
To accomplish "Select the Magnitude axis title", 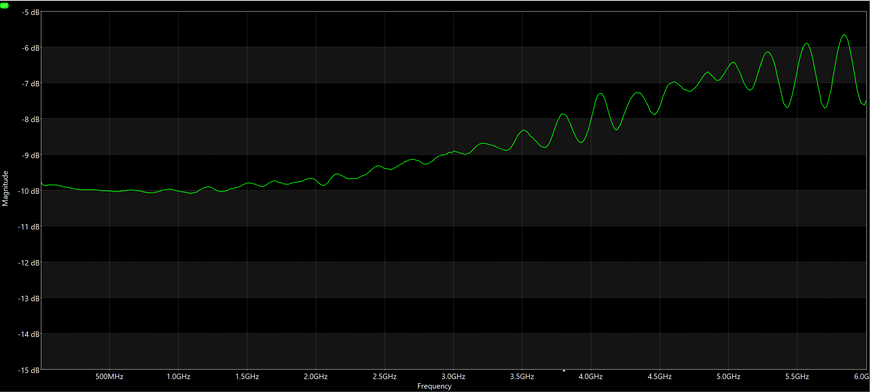I will pyautogui.click(x=6, y=189).
